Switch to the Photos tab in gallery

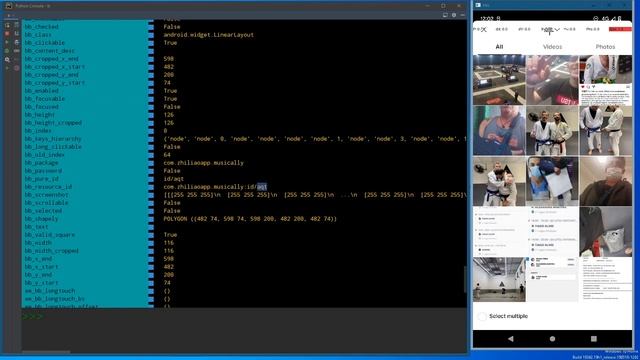coord(605,47)
